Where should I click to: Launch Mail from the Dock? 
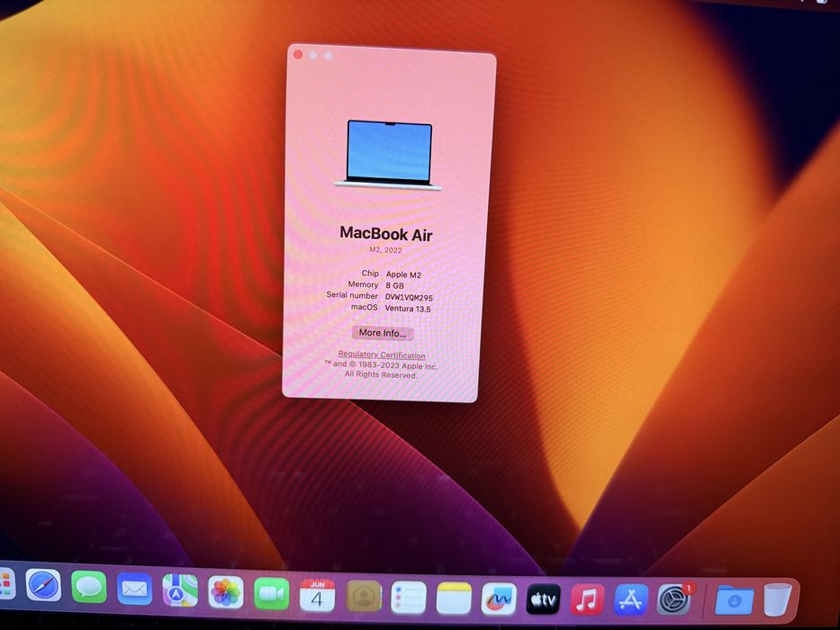pos(134,589)
